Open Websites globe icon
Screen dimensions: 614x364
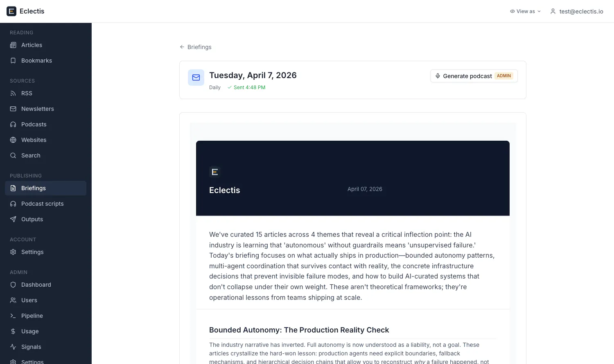13,140
